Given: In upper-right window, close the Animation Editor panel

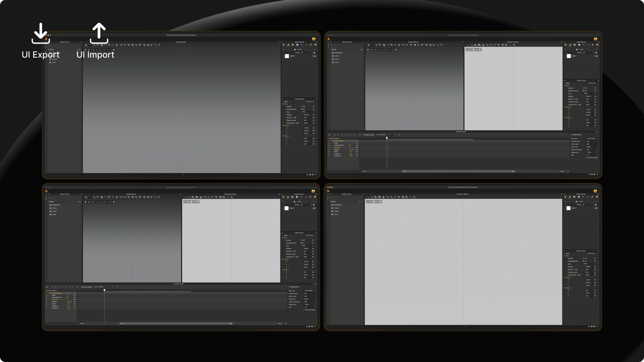Looking at the screenshot, I should [x=598, y=131].
